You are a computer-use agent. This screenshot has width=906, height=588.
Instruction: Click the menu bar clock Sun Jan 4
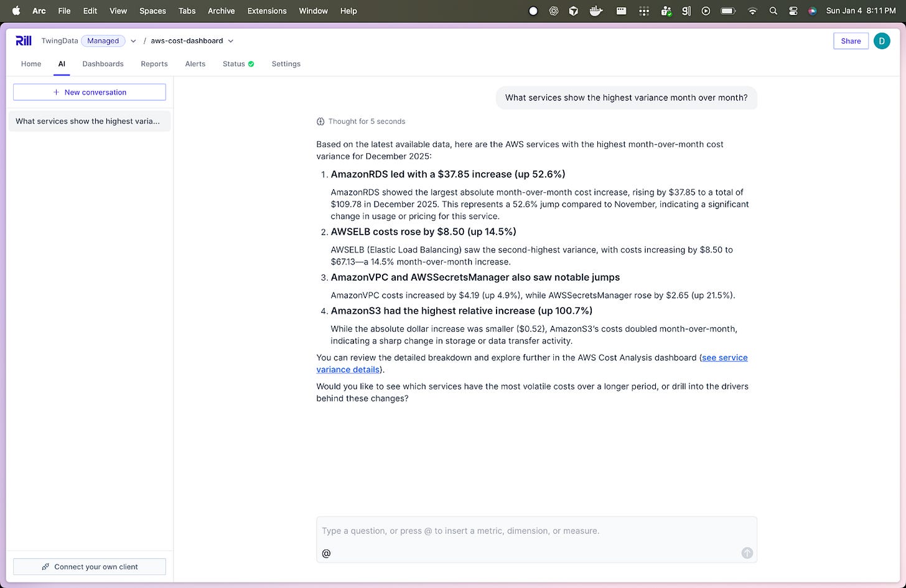[861, 11]
